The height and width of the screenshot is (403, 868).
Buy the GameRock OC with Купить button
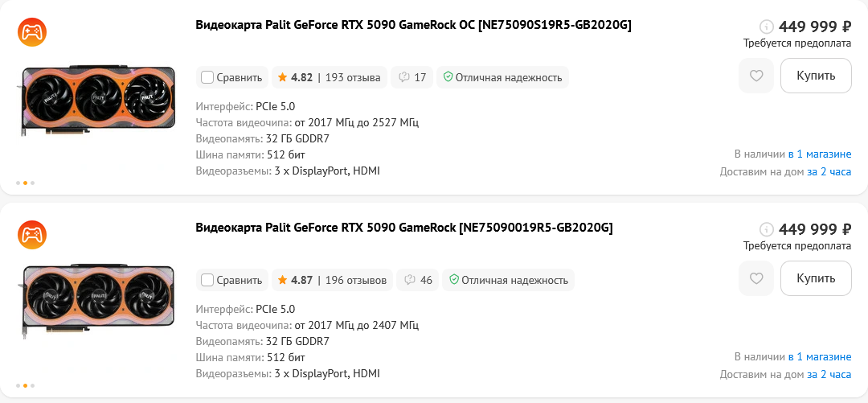coord(816,76)
